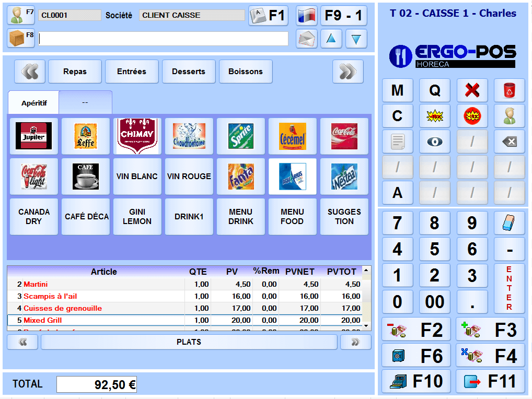The image size is (532, 399).
Task: Apply the red circle -10% discount
Action: point(472,116)
